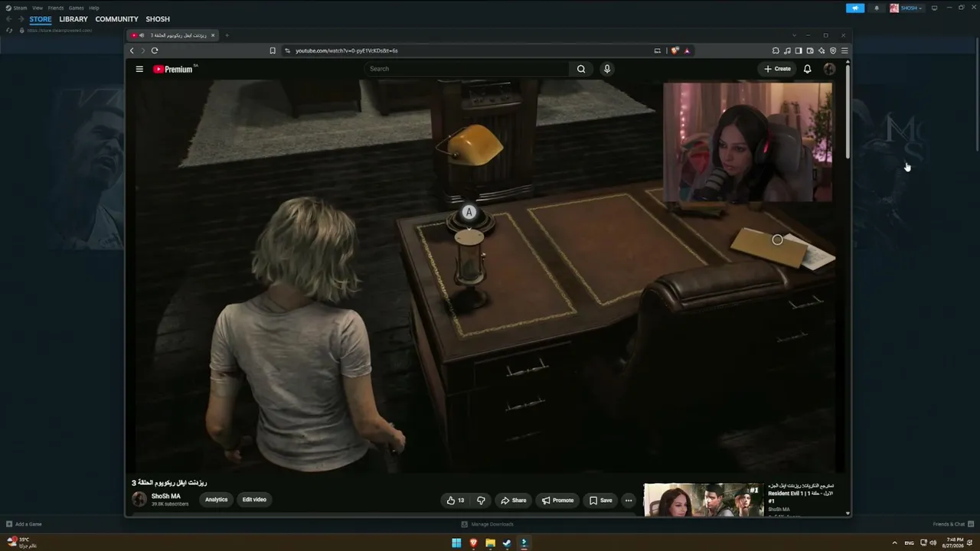This screenshot has width=980, height=551.
Task: Show hidden system tray icons
Action: pyautogui.click(x=894, y=543)
